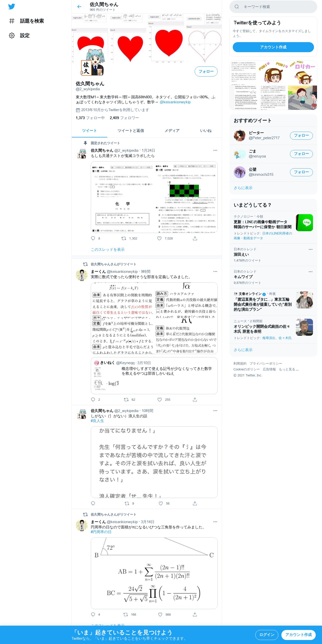The height and width of the screenshot is (644, 322).
Task: Retweet the 浪人生の話 tweet with 9 retweets
Action: [x=127, y=503]
